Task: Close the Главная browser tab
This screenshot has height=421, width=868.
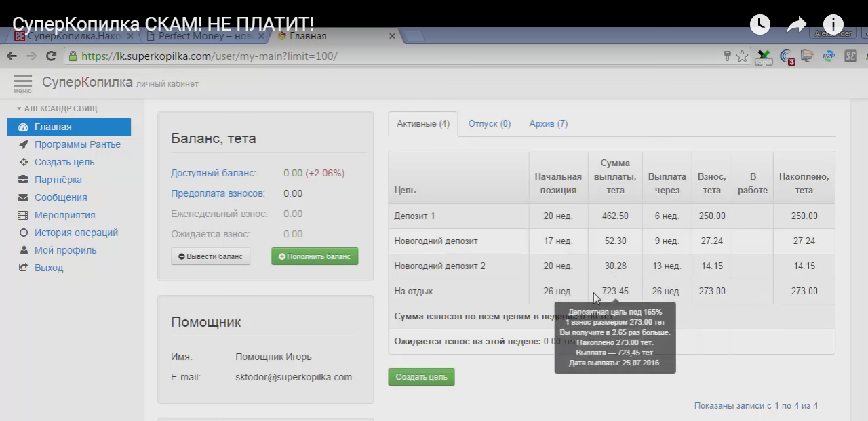Action: pyautogui.click(x=392, y=36)
